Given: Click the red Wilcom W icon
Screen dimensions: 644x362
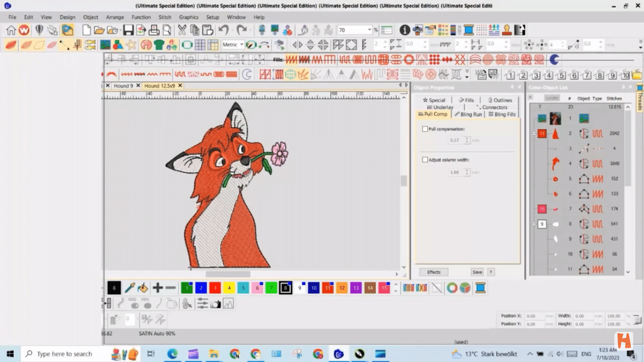Looking at the screenshot, I should click(x=24, y=30).
